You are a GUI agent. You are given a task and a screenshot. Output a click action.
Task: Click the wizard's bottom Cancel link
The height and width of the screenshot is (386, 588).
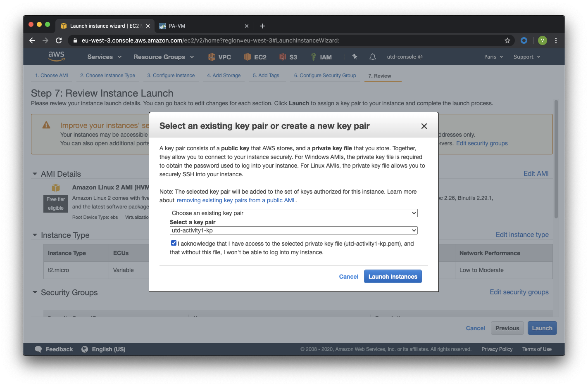coord(476,328)
